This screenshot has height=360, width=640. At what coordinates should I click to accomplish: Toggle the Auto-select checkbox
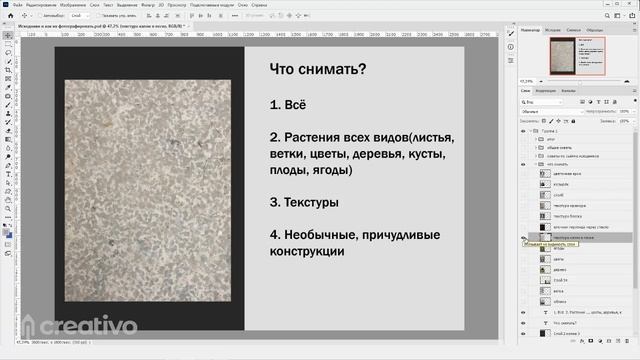[x=40, y=16]
